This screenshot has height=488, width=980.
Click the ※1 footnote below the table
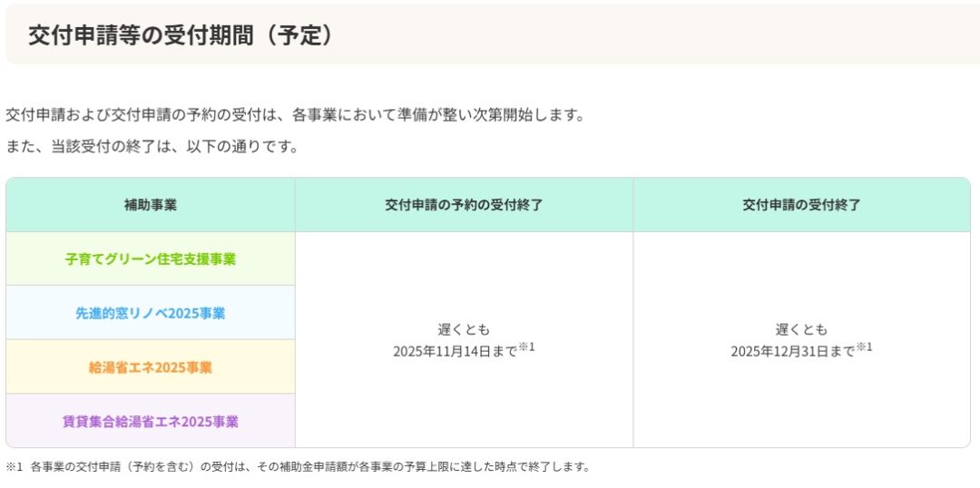point(298,467)
